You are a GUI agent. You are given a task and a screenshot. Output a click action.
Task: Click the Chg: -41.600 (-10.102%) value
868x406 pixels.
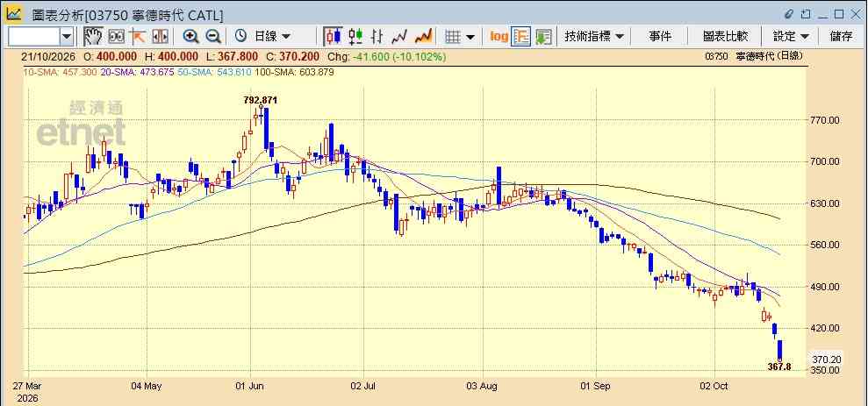pyautogui.click(x=387, y=56)
